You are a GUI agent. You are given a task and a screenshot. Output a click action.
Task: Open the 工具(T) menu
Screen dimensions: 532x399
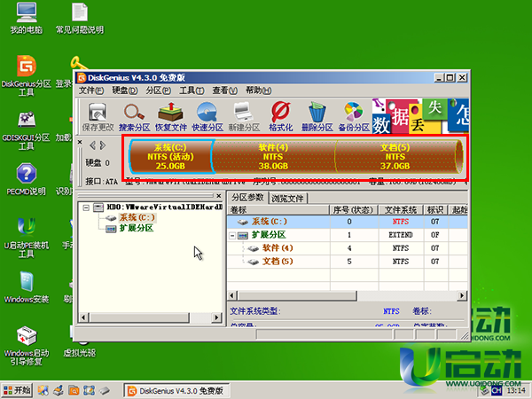(x=192, y=90)
